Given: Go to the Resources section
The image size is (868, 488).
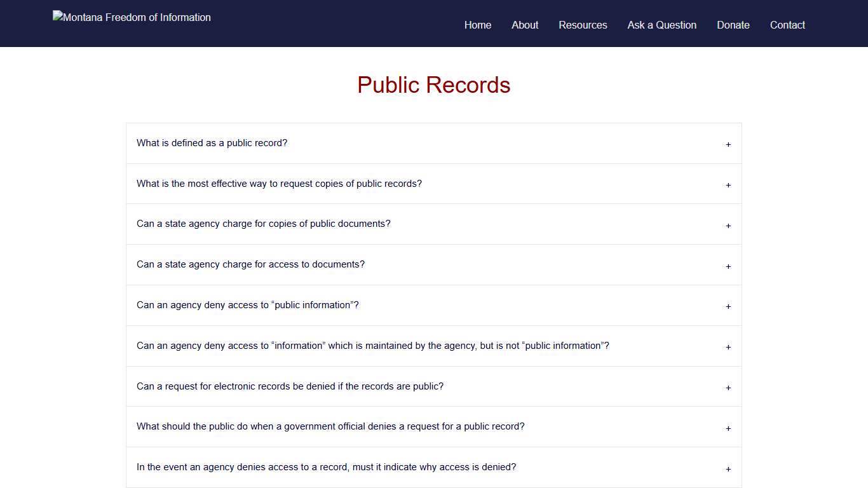Looking at the screenshot, I should point(583,25).
